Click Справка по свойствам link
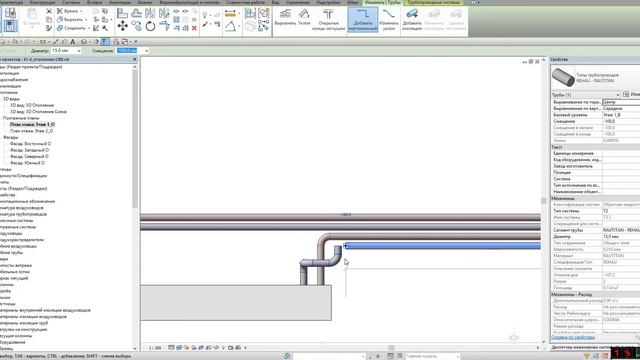 (x=573, y=338)
